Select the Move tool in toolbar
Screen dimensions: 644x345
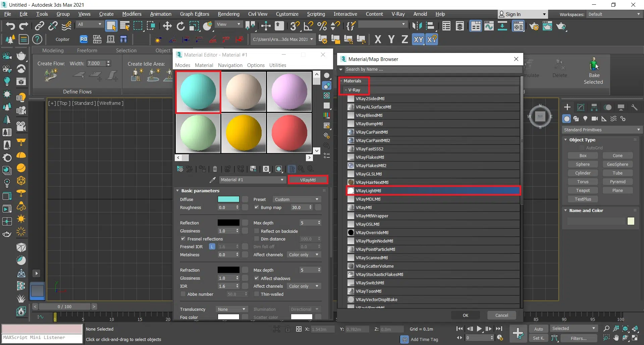point(167,26)
